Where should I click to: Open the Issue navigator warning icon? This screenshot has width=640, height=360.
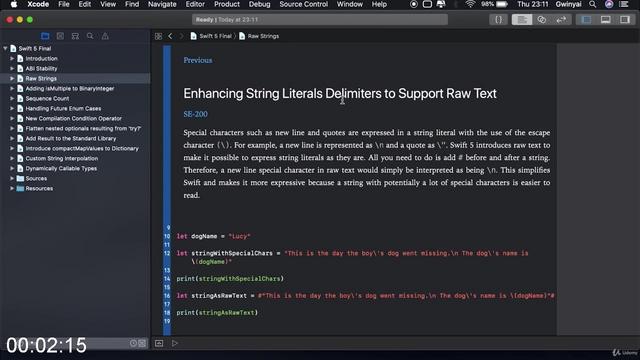pos(105,36)
